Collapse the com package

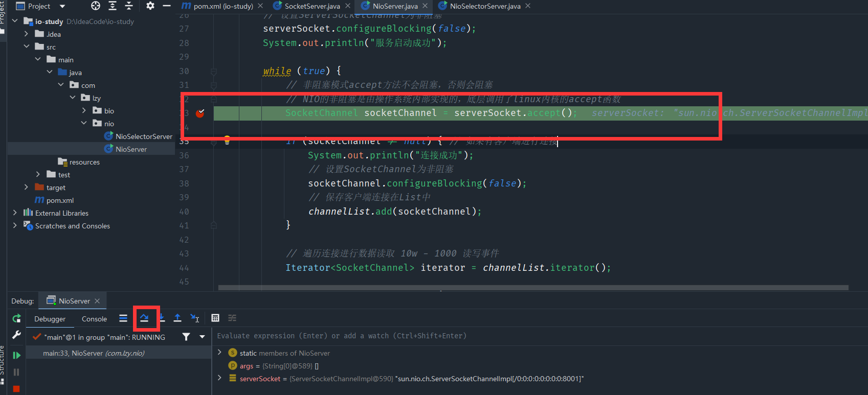click(61, 85)
